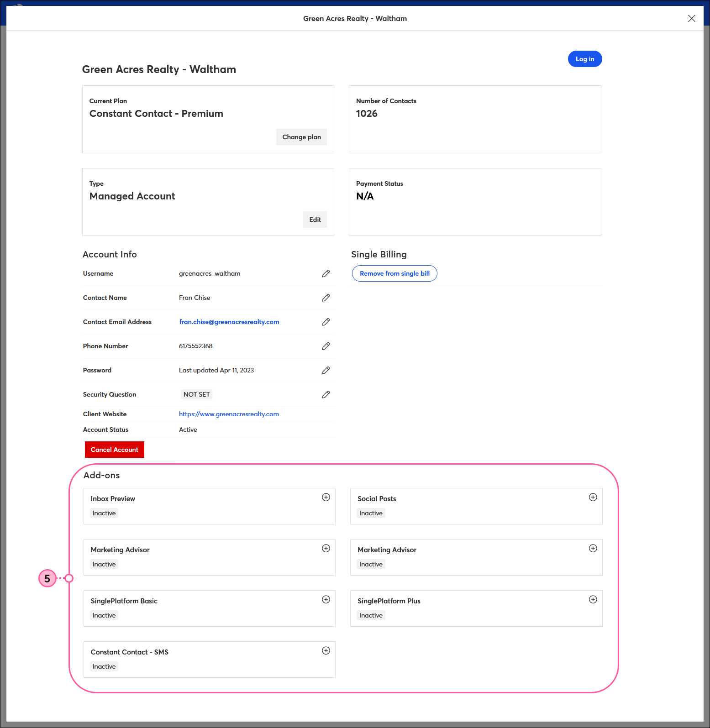Close the Green Acres Realty dialog

(x=692, y=18)
